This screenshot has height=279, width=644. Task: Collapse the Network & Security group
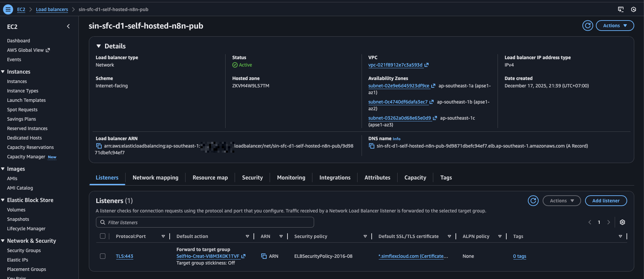3,241
